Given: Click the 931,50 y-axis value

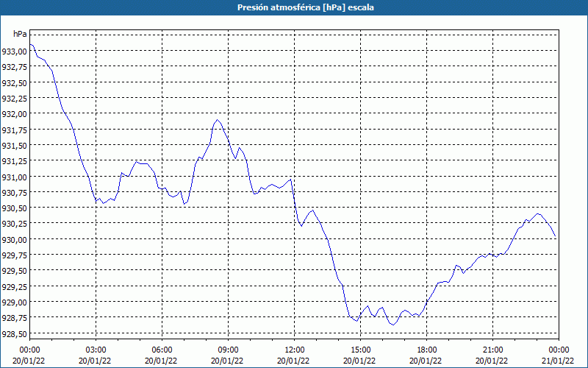Looking at the screenshot, I should click(14, 145).
